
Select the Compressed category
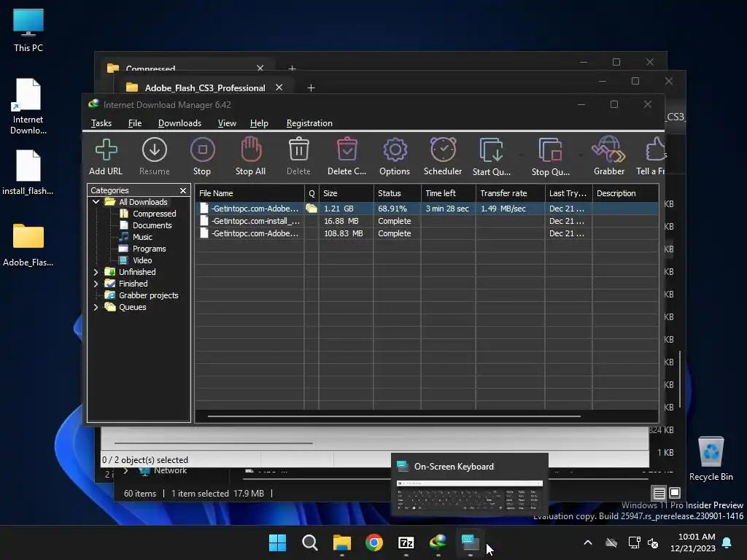(155, 214)
